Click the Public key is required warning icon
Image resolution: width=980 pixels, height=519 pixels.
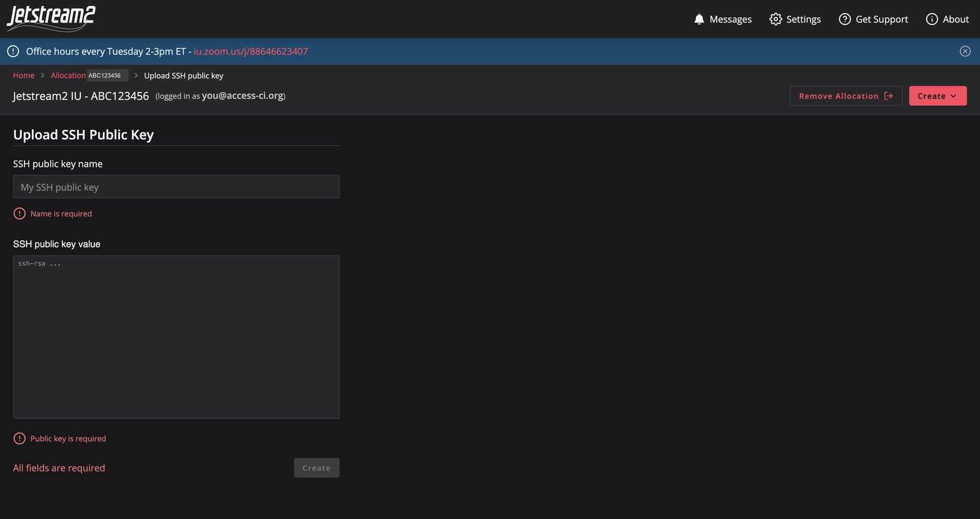20,438
